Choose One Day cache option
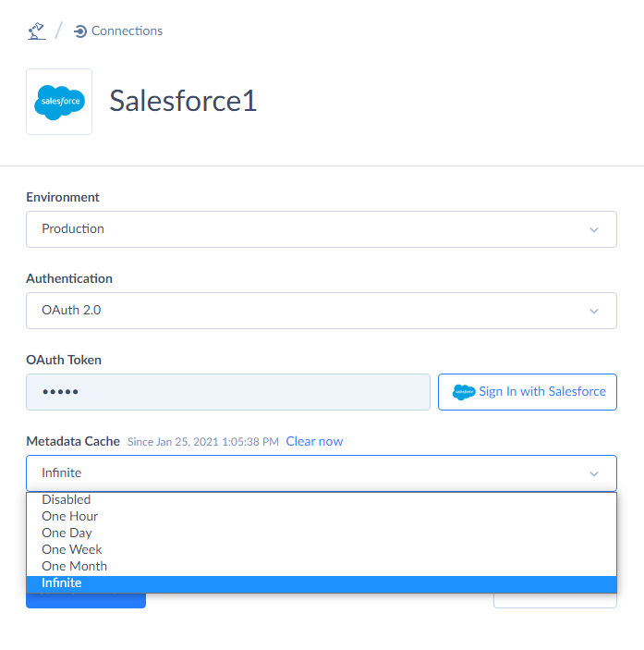 pyautogui.click(x=322, y=533)
